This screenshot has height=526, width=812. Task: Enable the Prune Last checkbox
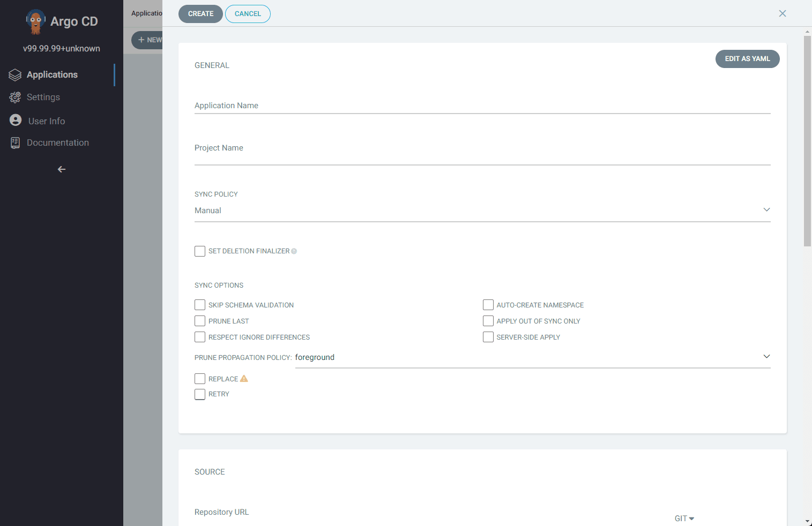(200, 321)
